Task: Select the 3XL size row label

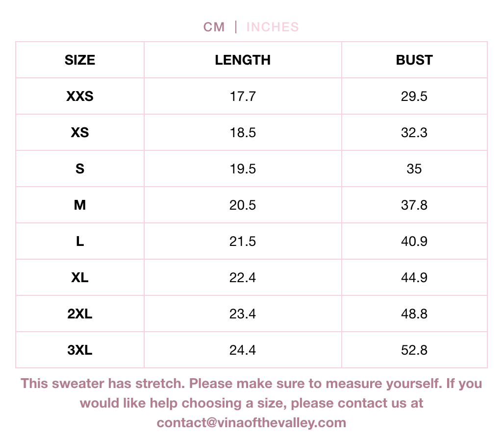Action: 80,350
